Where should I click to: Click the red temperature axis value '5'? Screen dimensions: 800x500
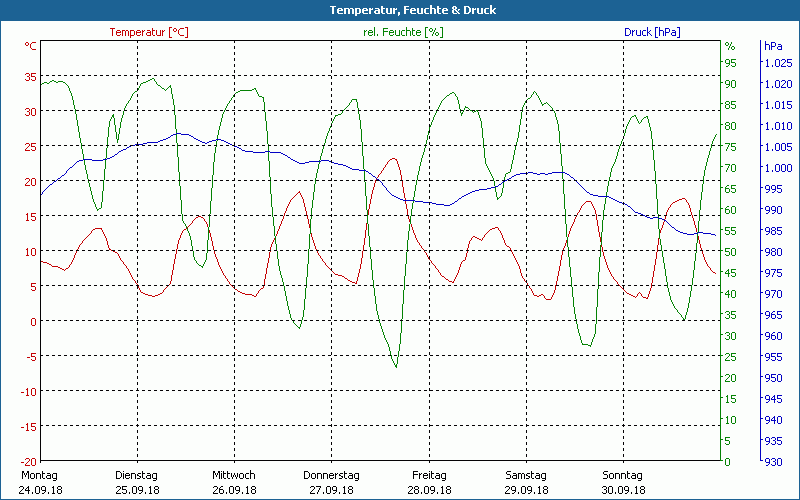click(34, 287)
